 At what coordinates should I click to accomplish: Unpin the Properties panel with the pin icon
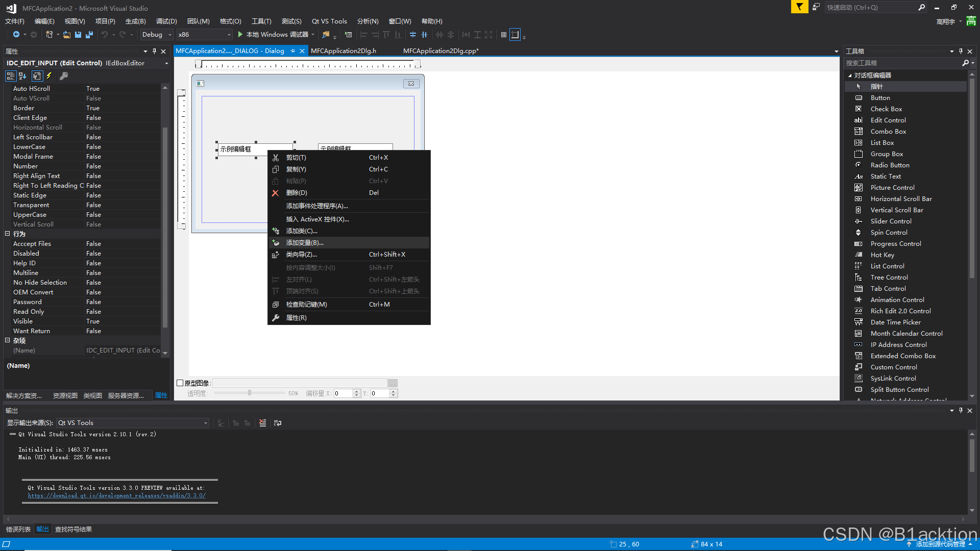pyautogui.click(x=154, y=51)
